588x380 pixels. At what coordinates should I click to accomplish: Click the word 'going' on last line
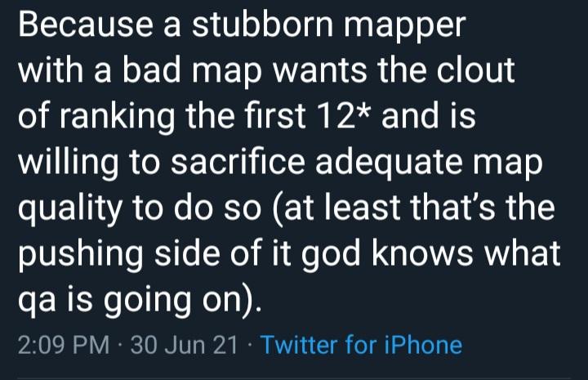pos(147,302)
